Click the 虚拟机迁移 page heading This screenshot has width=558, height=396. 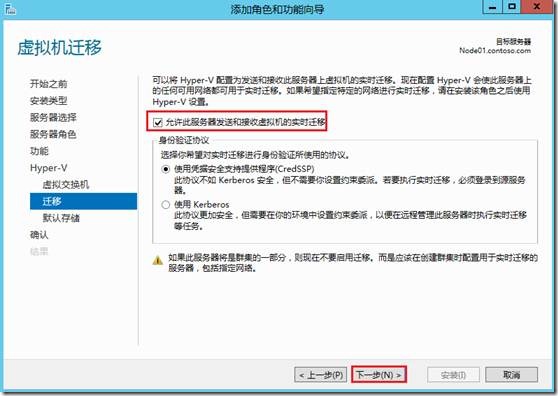click(x=59, y=48)
